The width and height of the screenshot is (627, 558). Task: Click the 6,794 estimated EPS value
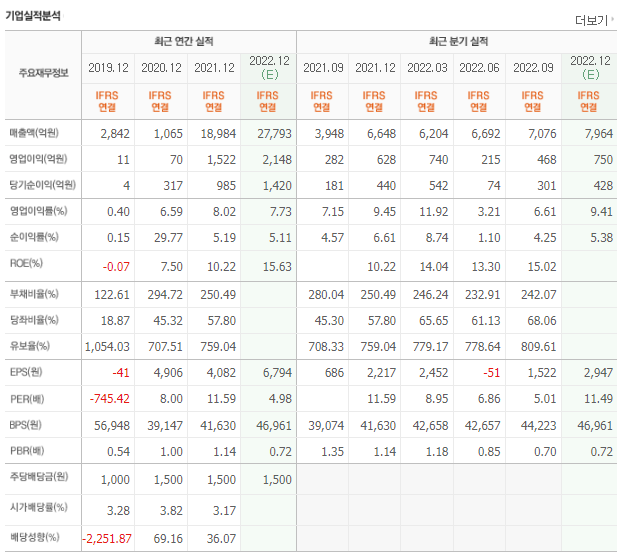(277, 373)
